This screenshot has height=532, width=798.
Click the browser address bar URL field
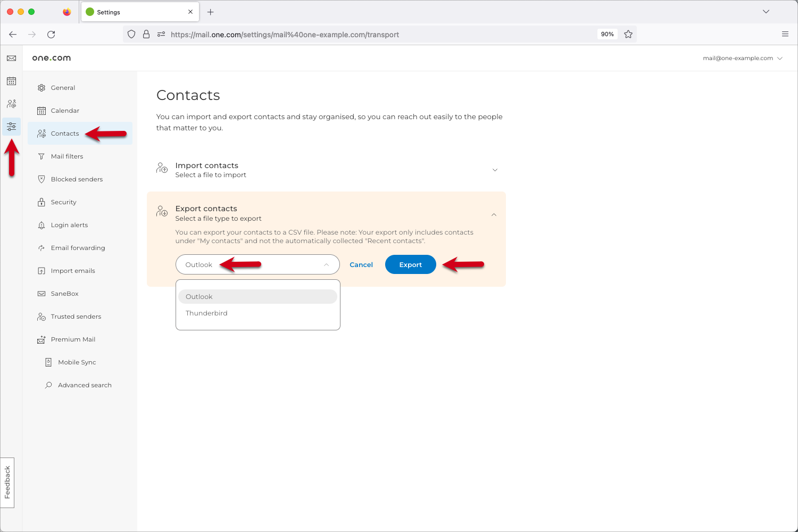(x=285, y=34)
